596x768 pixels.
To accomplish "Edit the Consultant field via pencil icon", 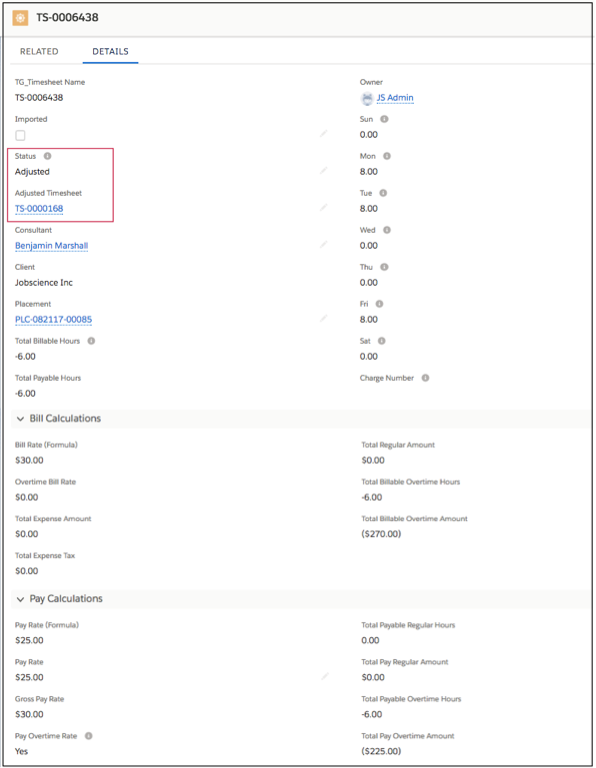I will point(323,244).
